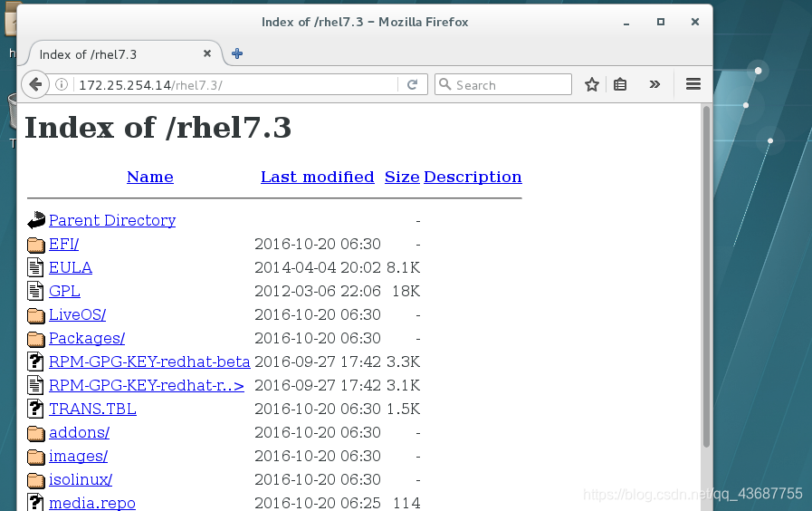The image size is (812, 511).
Task: Click the magnifier icon in Search box
Action: 444,84
